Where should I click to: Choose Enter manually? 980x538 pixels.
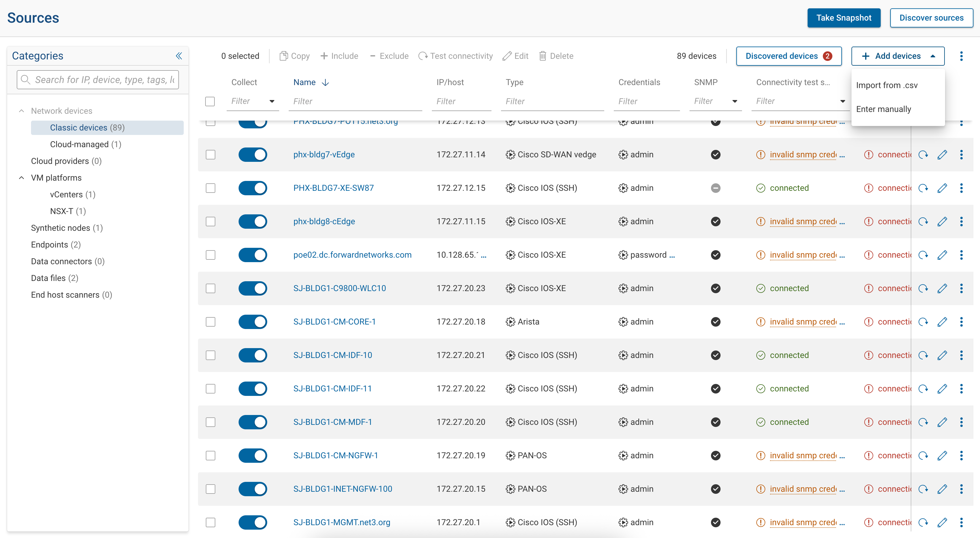[883, 109]
